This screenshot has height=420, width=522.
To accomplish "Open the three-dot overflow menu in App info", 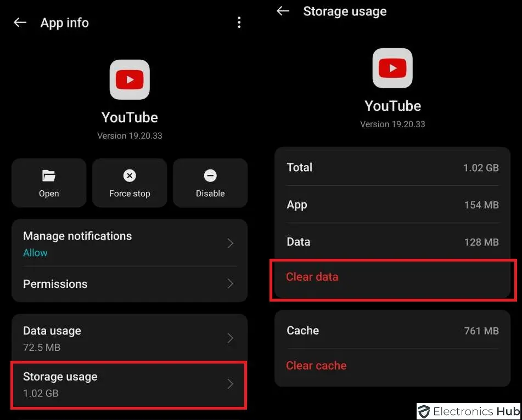I will pos(239,22).
